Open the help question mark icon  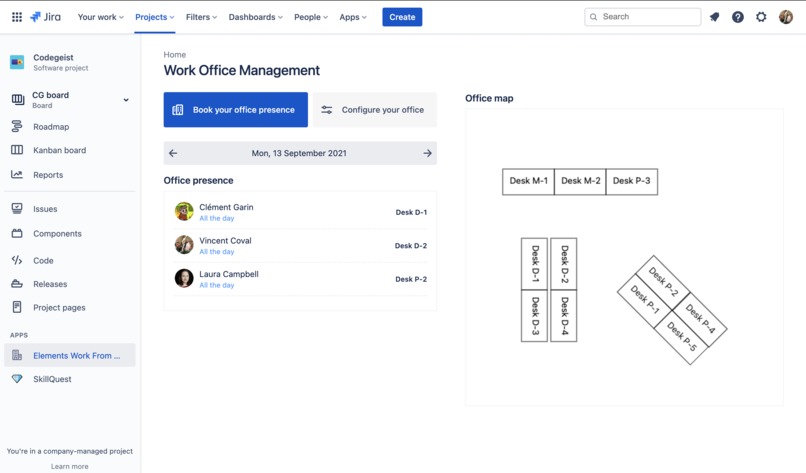(x=738, y=17)
